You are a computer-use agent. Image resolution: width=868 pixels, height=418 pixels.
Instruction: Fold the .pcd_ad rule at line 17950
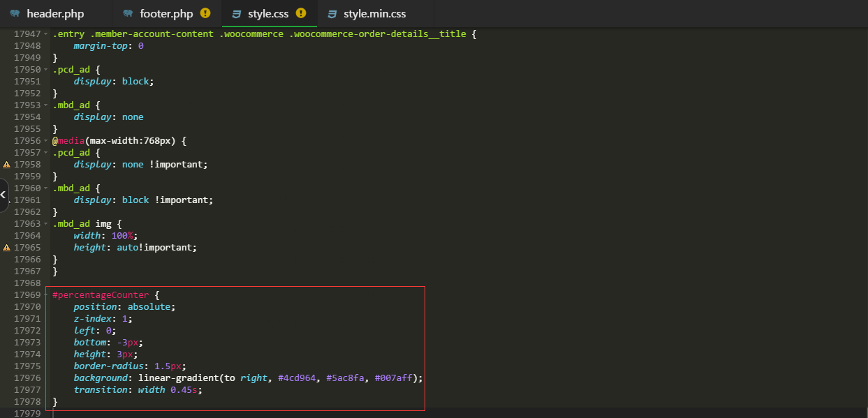[x=46, y=70]
